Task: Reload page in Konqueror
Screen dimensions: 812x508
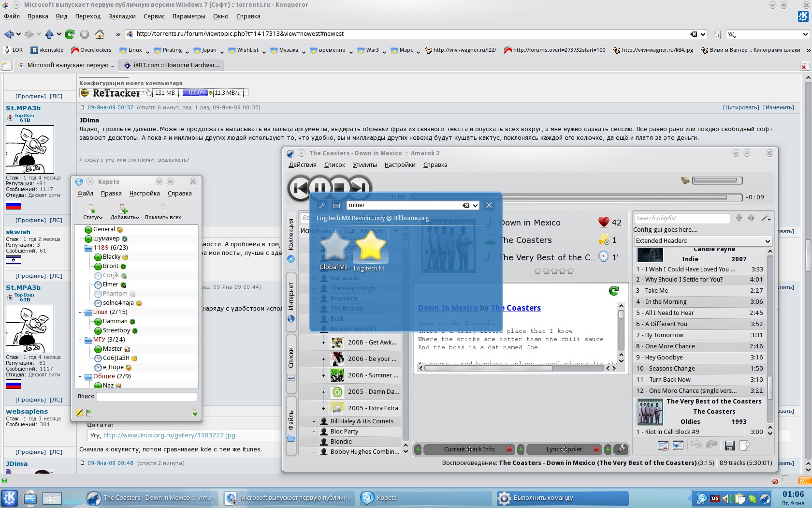Action: coord(70,34)
